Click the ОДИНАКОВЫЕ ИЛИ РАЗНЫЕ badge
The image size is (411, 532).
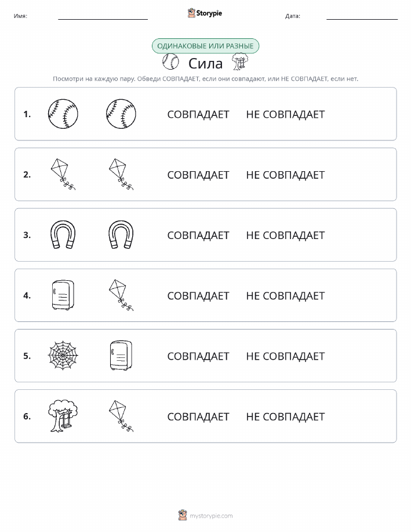205,46
